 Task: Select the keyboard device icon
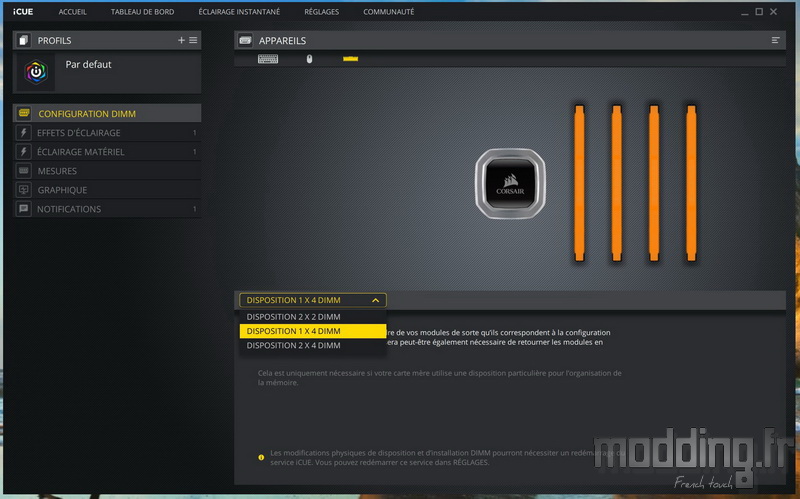pos(268,59)
